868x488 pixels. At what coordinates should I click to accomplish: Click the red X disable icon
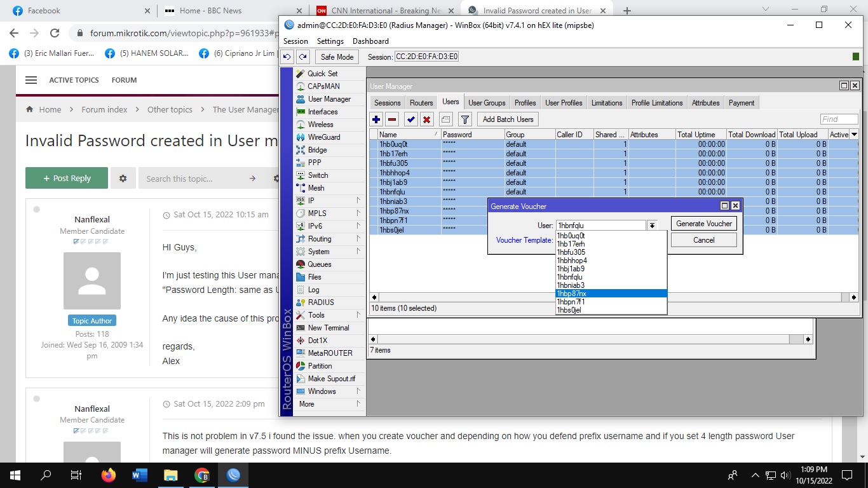(427, 119)
